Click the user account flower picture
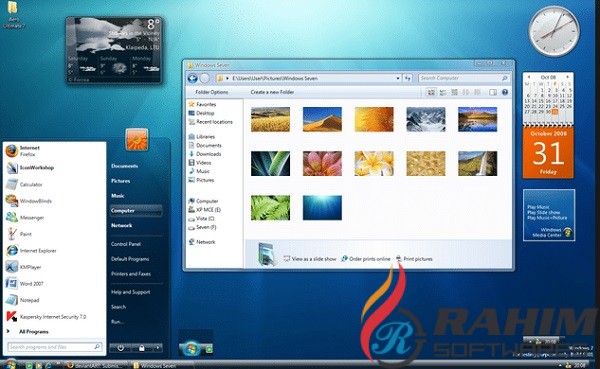This screenshot has height=369, width=600. tap(137, 140)
